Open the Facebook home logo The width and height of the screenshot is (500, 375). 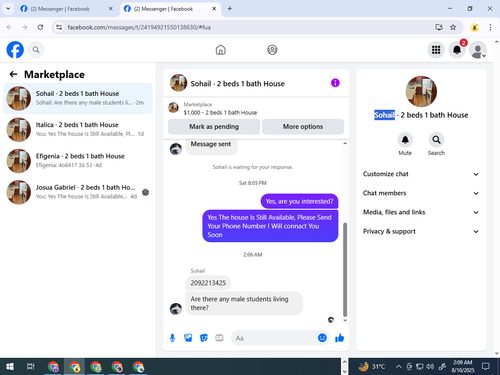(x=15, y=50)
